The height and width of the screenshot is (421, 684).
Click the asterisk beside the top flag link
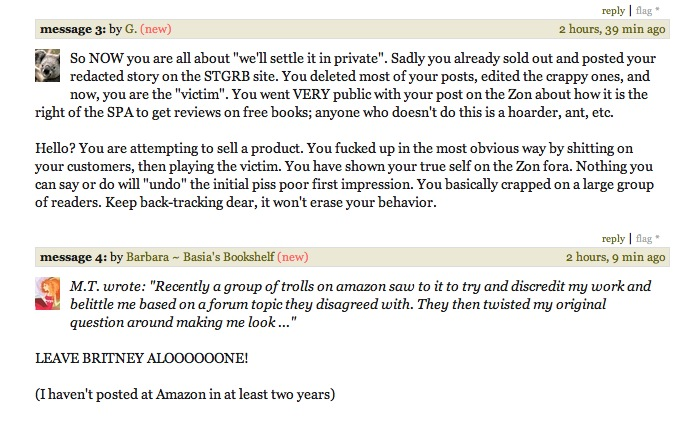click(x=657, y=10)
